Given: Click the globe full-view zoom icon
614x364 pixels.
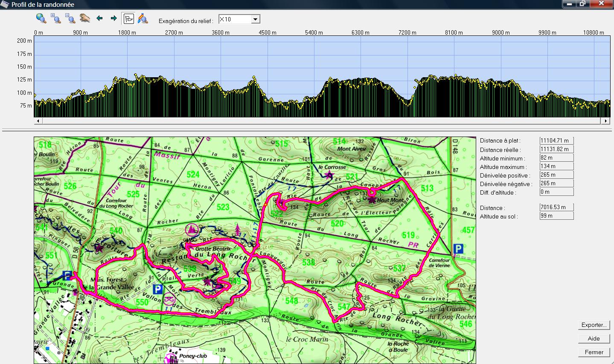Looking at the screenshot, I should (x=41, y=18).
